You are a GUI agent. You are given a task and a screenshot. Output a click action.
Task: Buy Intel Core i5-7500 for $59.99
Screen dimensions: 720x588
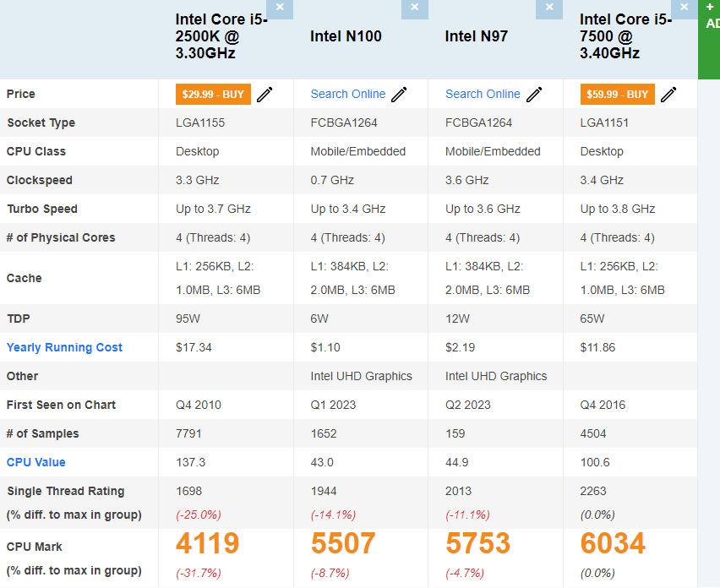617,95
